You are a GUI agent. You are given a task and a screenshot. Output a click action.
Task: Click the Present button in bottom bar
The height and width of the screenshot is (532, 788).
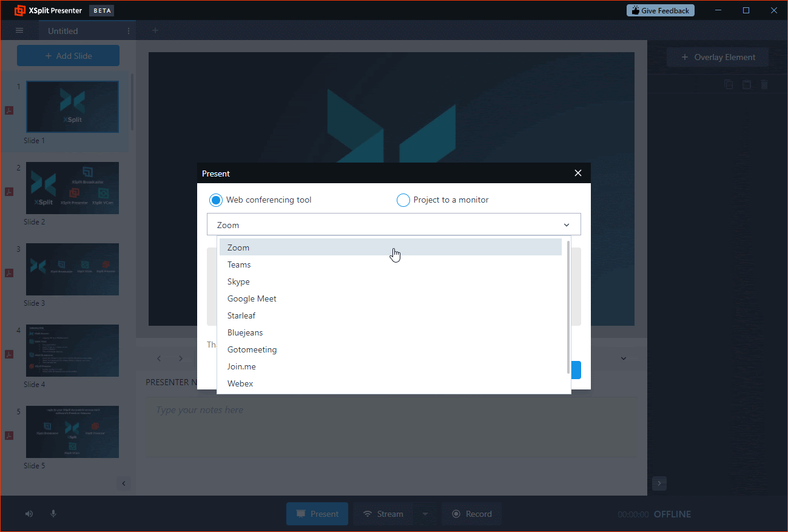(317, 514)
